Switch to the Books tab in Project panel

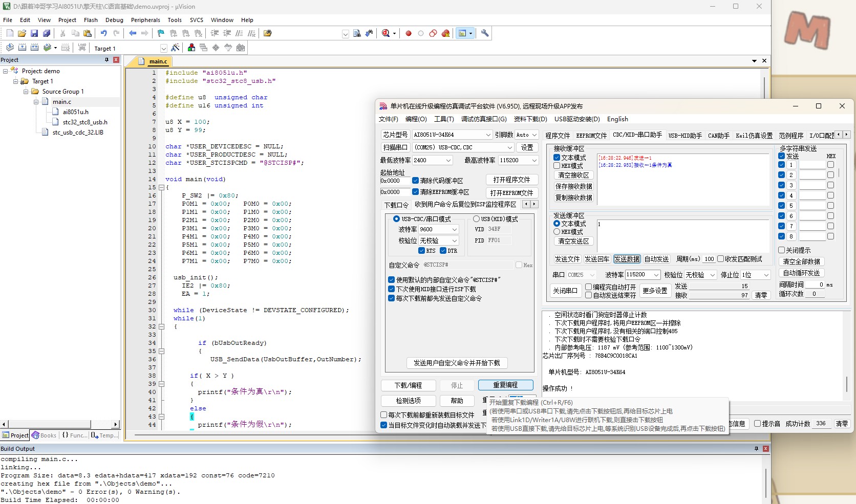pos(44,435)
